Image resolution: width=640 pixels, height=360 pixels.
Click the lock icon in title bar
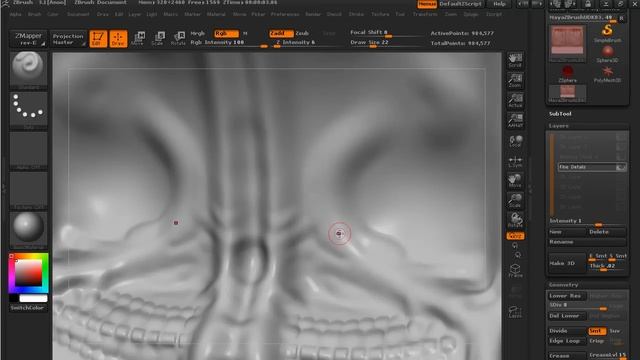588,4
